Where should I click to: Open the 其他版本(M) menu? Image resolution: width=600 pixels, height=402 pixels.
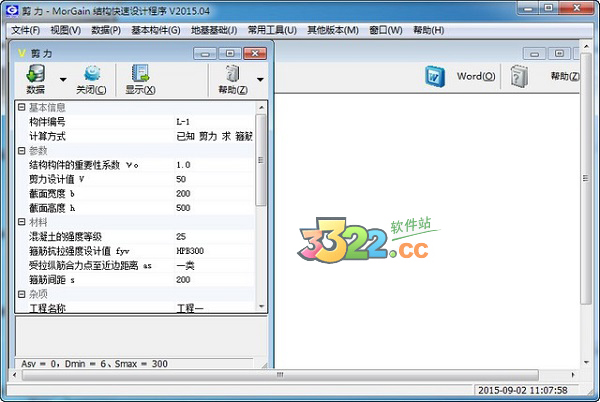click(333, 30)
